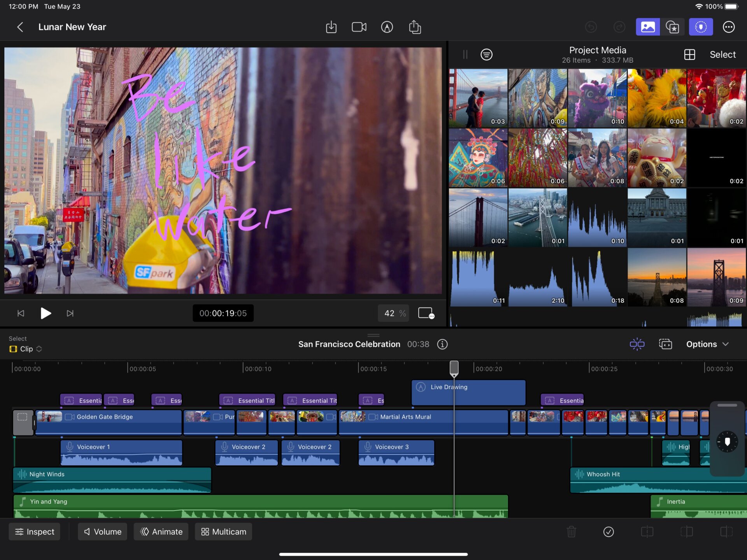
Task: Open the Inspect panel
Action: 34,532
